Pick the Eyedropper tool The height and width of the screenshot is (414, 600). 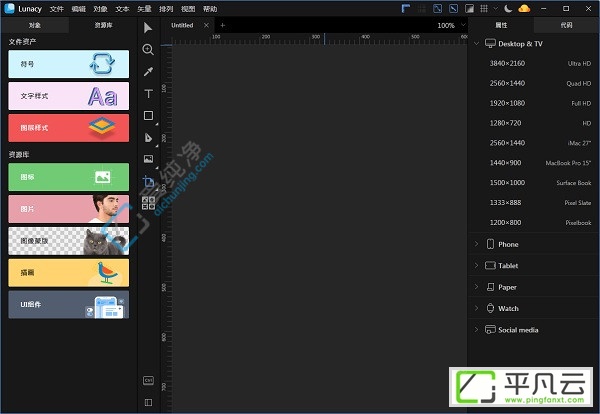148,72
